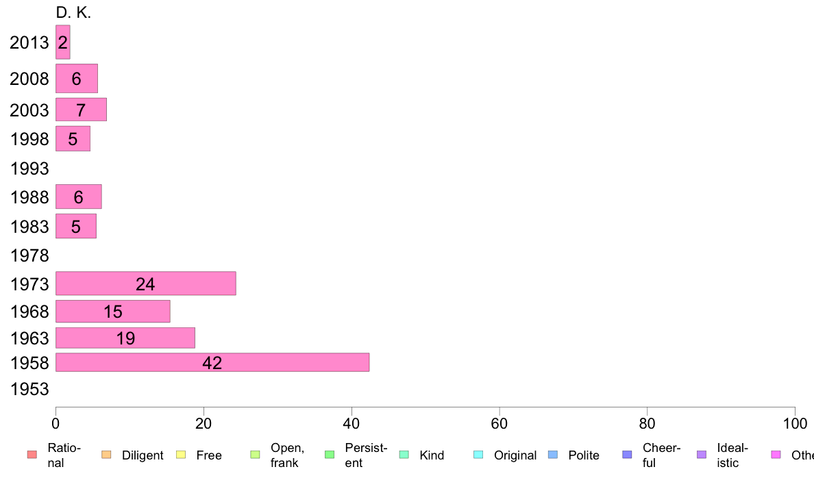Click the D. K. chart title
Screen dimensions: 814x504
point(73,12)
